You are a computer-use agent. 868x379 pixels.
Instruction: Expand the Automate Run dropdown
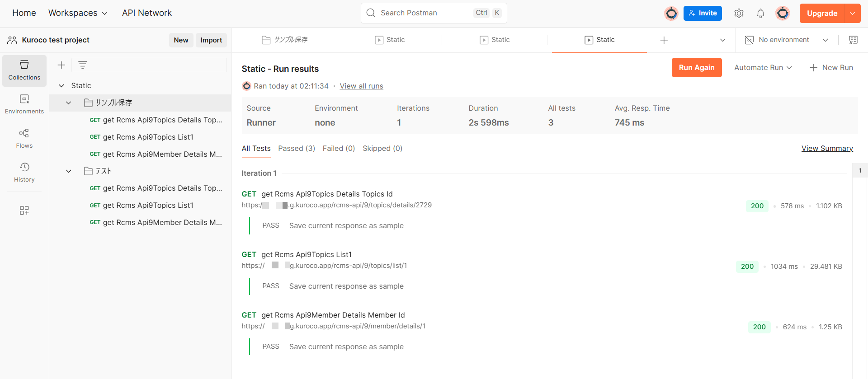763,68
